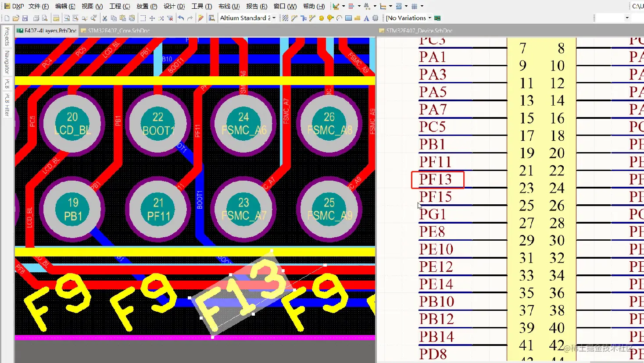Open the PCB side panel tab

(7, 84)
